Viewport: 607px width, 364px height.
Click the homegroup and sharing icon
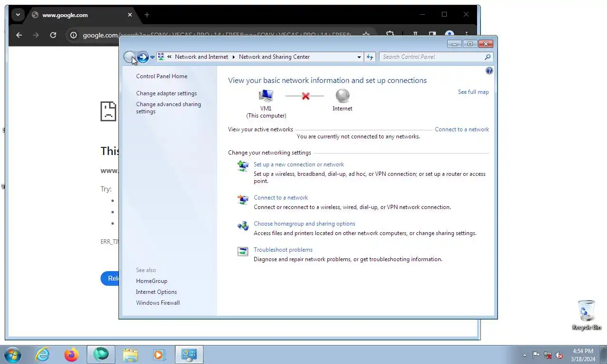tap(243, 226)
